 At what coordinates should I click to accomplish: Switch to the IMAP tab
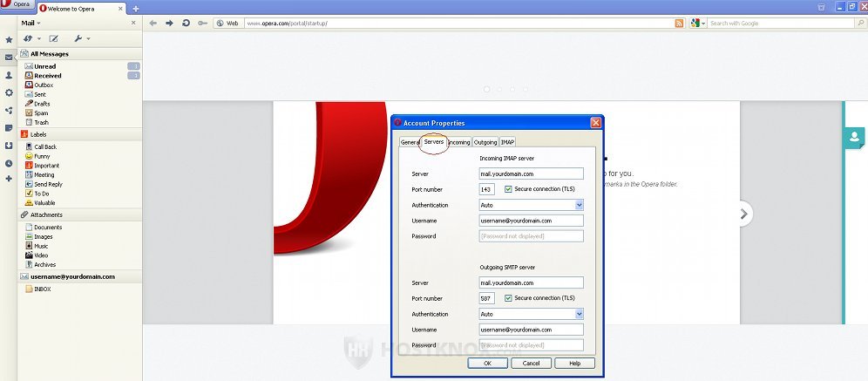point(507,142)
